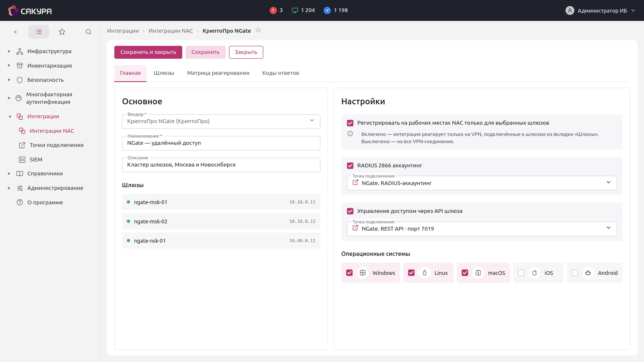
Task: Click the Инфраструктура network icon
Action: click(20, 51)
